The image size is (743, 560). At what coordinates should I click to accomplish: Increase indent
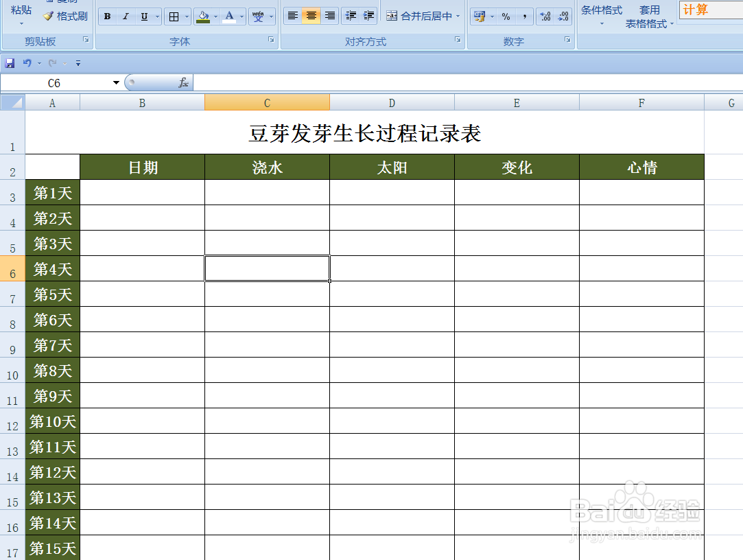coord(368,16)
